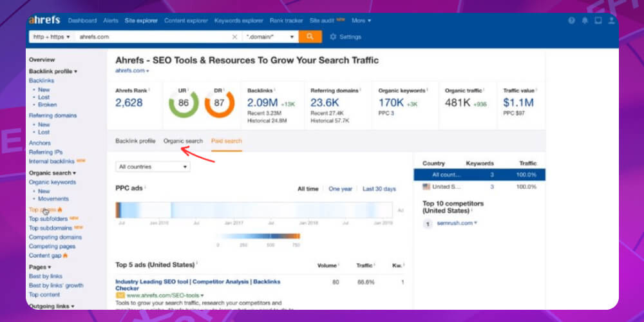Open Top subfolders in the sidebar
The height and width of the screenshot is (322, 644).
point(48,219)
